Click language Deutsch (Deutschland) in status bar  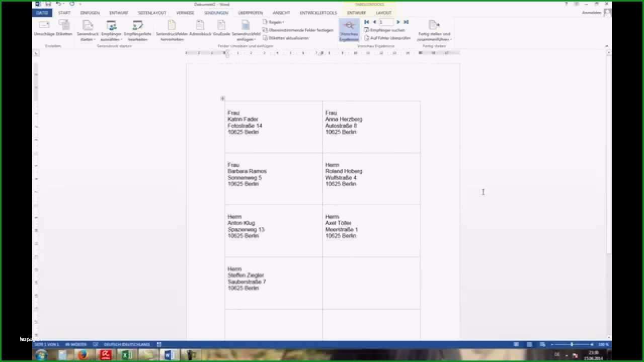tap(126, 344)
